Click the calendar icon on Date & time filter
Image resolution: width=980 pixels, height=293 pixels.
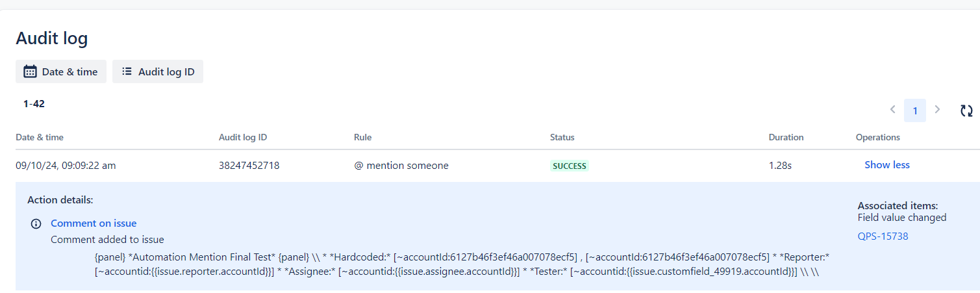click(30, 71)
